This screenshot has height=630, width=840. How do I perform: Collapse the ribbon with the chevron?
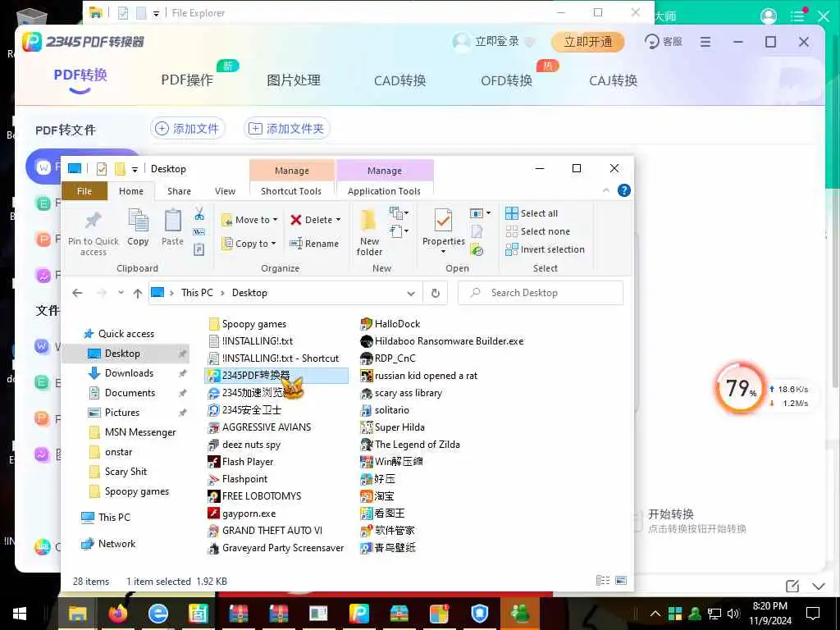606,190
